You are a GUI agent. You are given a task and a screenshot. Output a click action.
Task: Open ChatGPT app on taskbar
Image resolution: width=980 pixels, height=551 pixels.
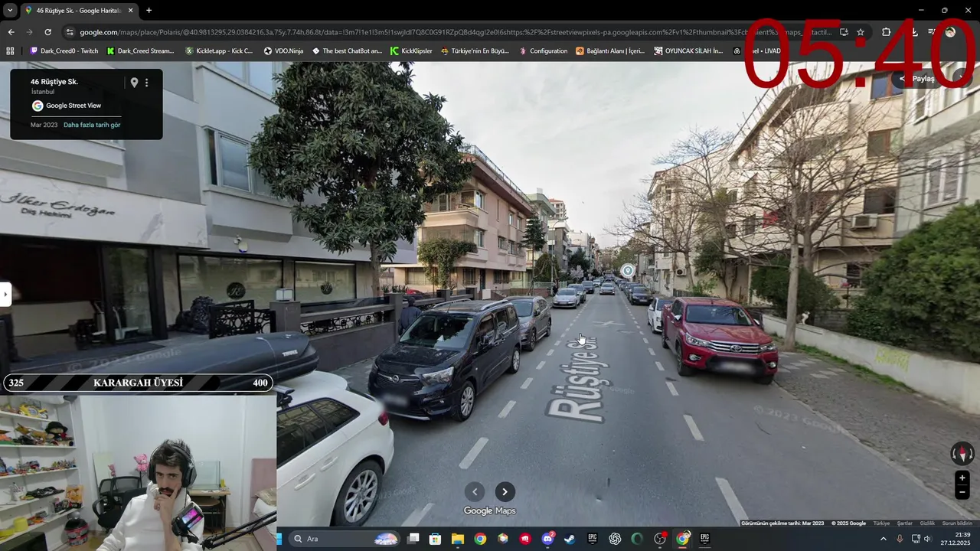[615, 539]
